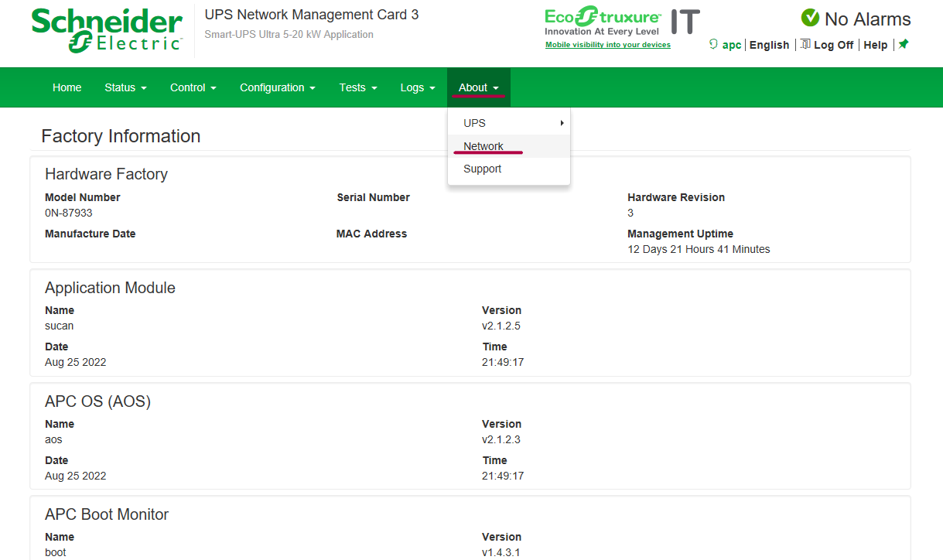Click the Application Module heading
Image resolution: width=943 pixels, height=560 pixels.
tap(110, 288)
